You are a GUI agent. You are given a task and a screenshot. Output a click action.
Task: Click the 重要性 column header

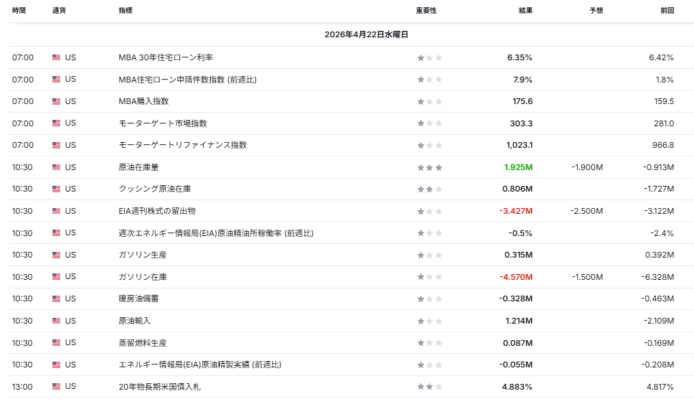click(x=427, y=10)
